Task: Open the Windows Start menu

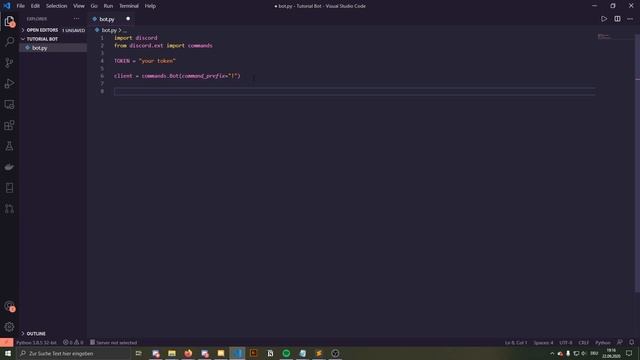Action: [8, 353]
